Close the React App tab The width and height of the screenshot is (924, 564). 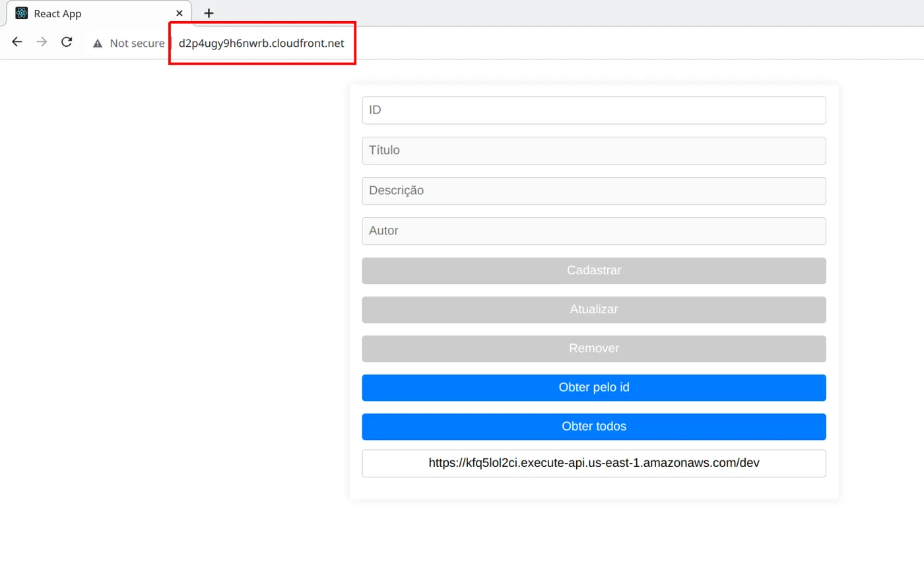click(180, 13)
